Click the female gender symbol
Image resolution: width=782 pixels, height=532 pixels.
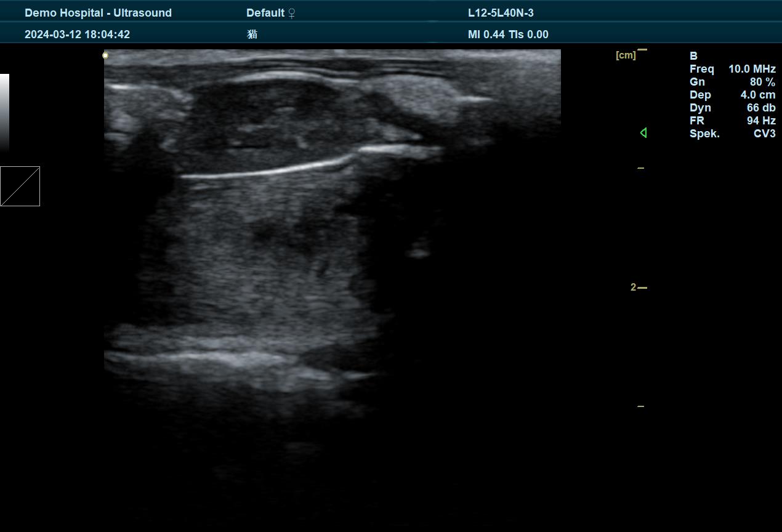coord(292,13)
